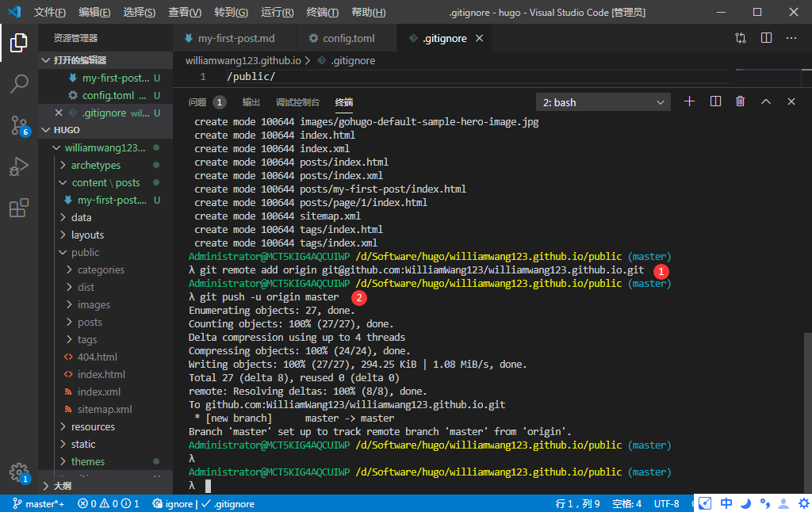Split the terminal panel

pos(715,101)
